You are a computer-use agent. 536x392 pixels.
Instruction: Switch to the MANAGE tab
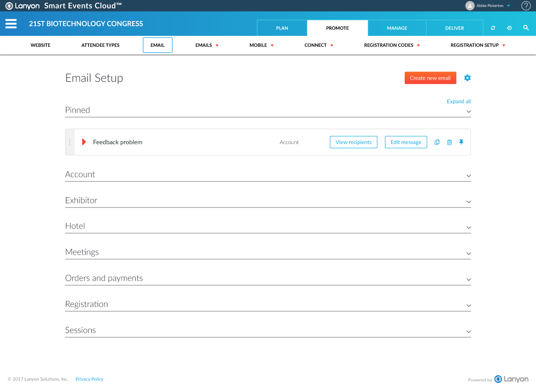click(397, 28)
